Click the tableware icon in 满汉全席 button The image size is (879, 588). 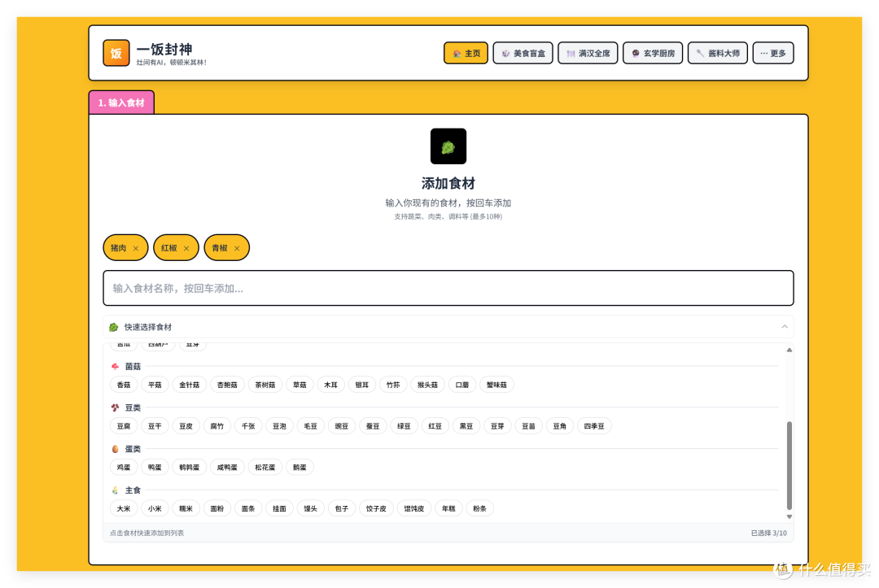point(571,53)
